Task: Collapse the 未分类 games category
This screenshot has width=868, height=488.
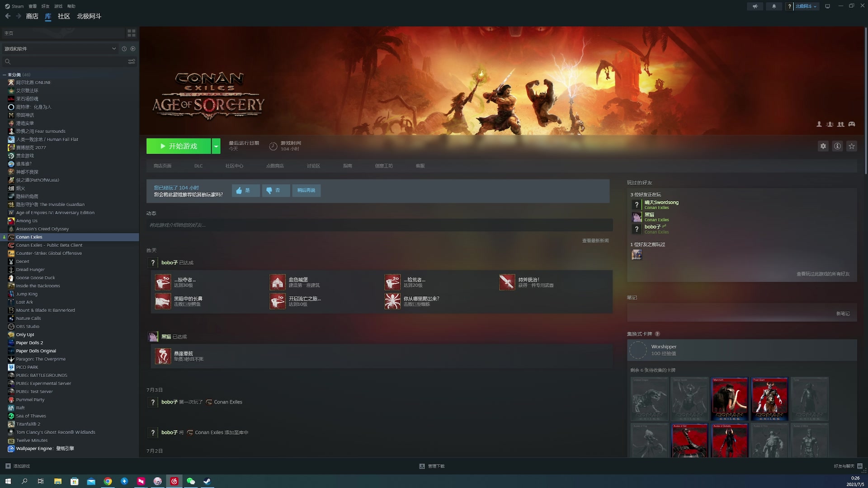Action: [5, 75]
